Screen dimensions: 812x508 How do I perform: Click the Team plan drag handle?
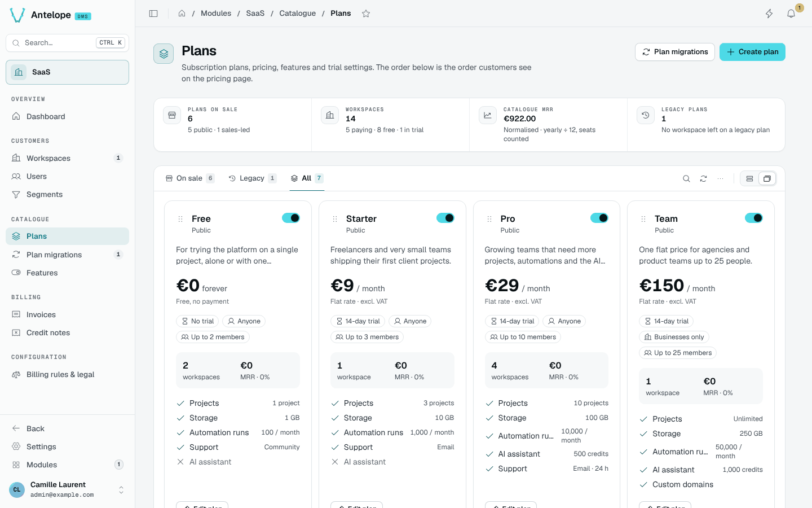tap(643, 219)
